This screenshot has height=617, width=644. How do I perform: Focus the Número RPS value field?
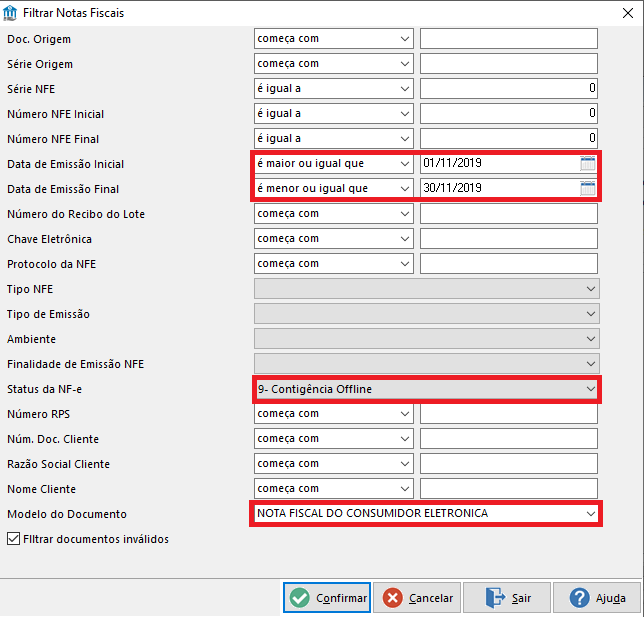click(508, 414)
